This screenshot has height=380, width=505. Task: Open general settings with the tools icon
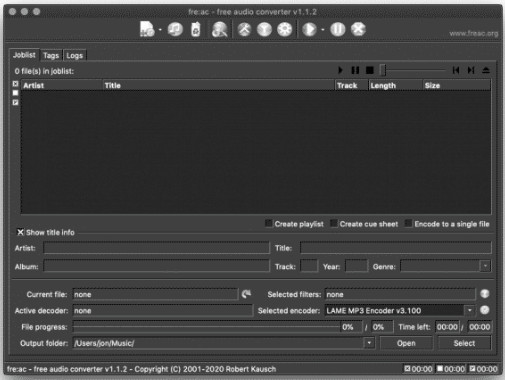click(x=244, y=29)
